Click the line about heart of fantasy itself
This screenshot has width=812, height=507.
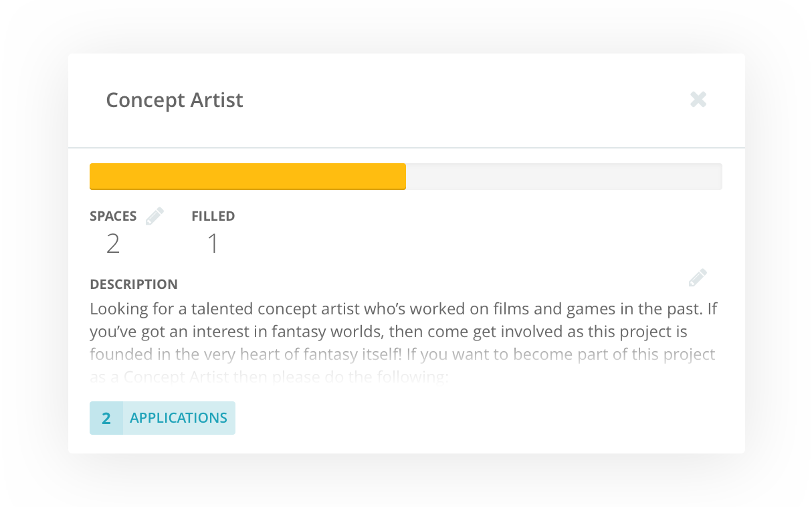pos(403,354)
